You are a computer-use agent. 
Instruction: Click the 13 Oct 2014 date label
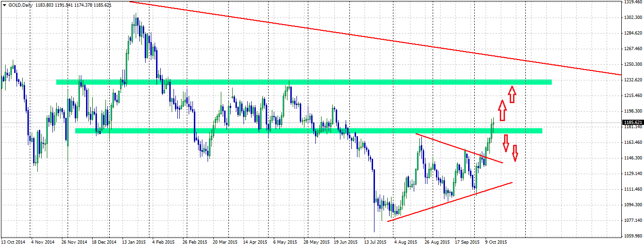[14, 242]
